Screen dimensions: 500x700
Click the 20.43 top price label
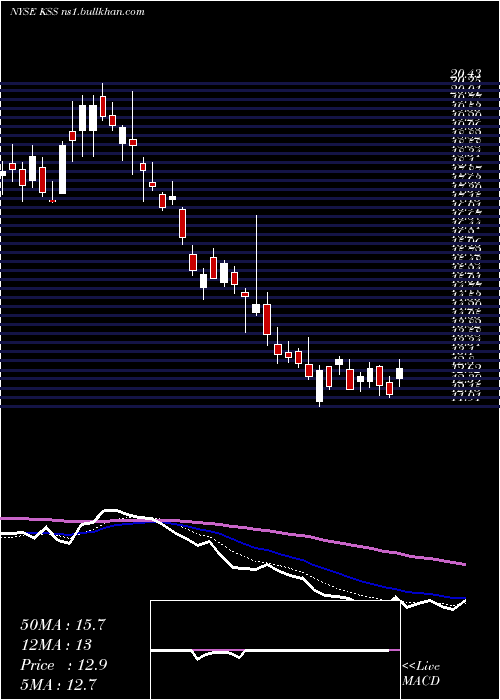pyautogui.click(x=465, y=72)
